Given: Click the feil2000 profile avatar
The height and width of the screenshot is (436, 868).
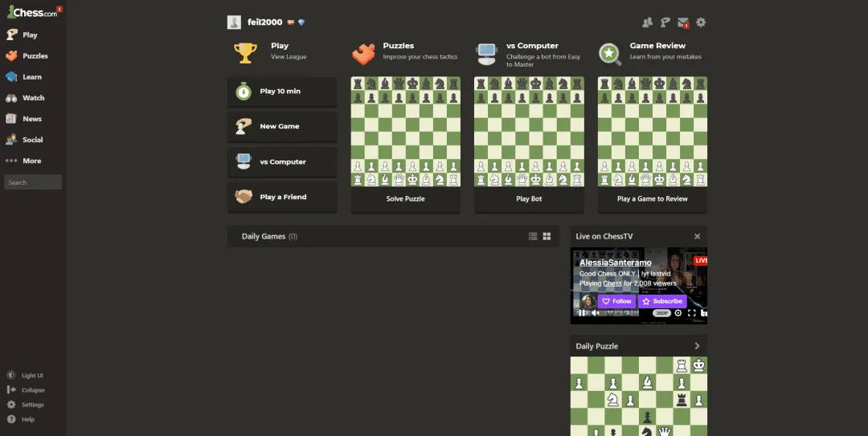Looking at the screenshot, I should [234, 22].
